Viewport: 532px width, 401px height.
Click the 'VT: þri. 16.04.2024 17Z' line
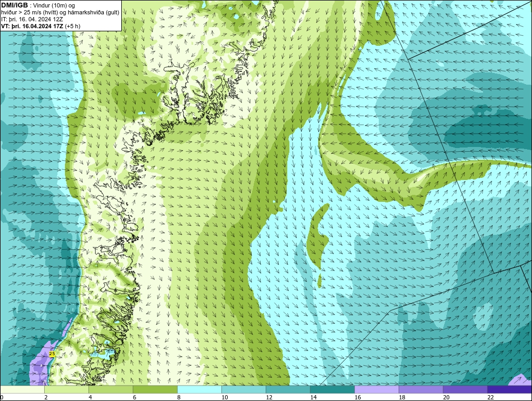point(41,26)
